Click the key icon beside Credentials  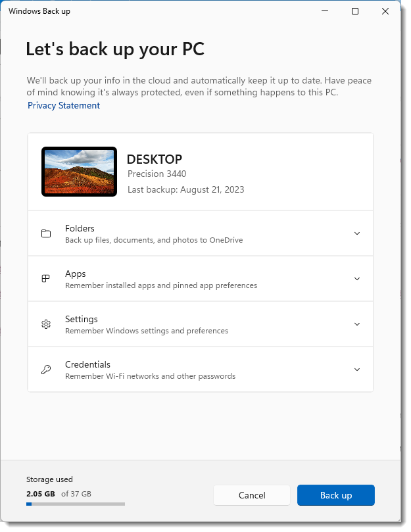[x=45, y=370]
